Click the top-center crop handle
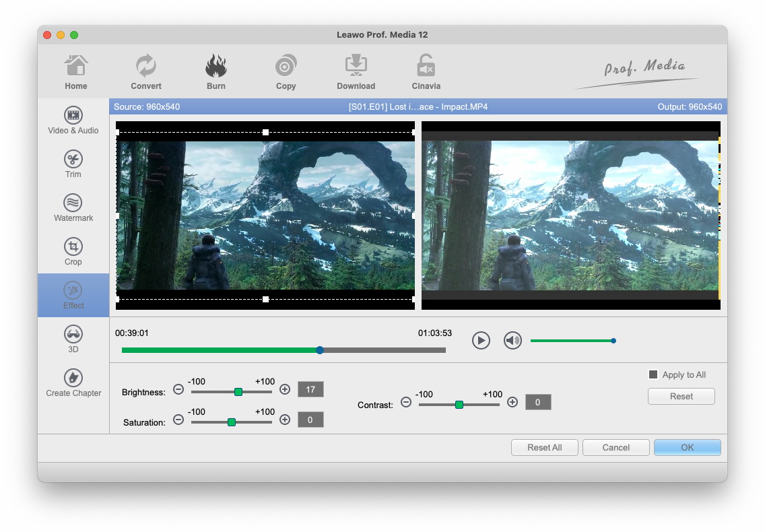The width and height of the screenshot is (765, 532). point(265,132)
